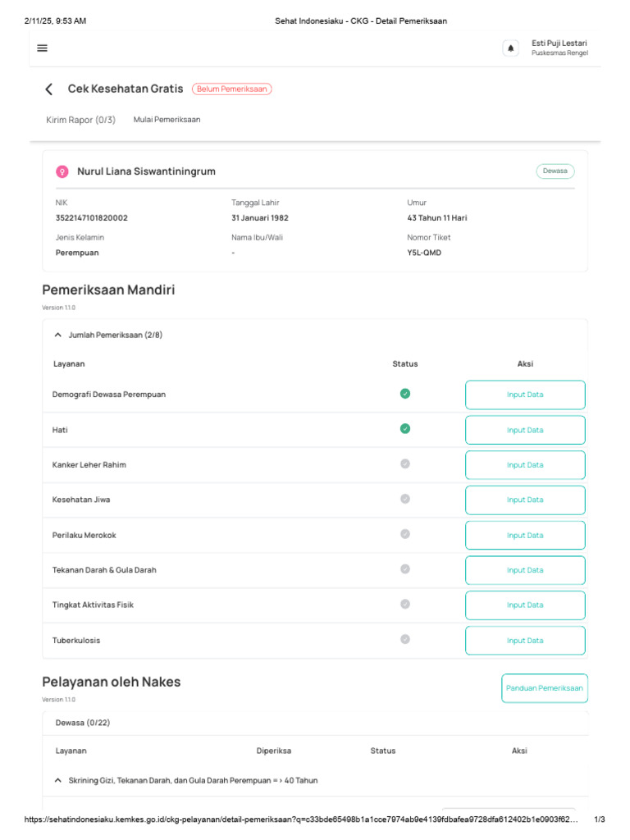Click gray status icon for Perilaku Merokok
630x840 pixels.
(405, 534)
